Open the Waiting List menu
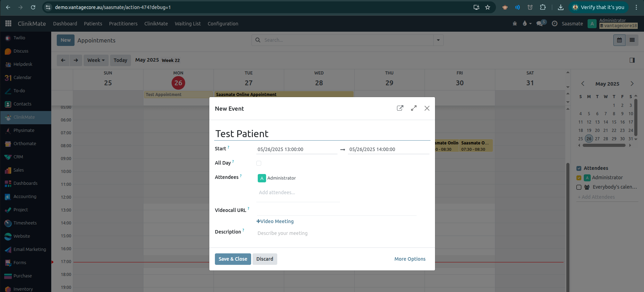 187,24
